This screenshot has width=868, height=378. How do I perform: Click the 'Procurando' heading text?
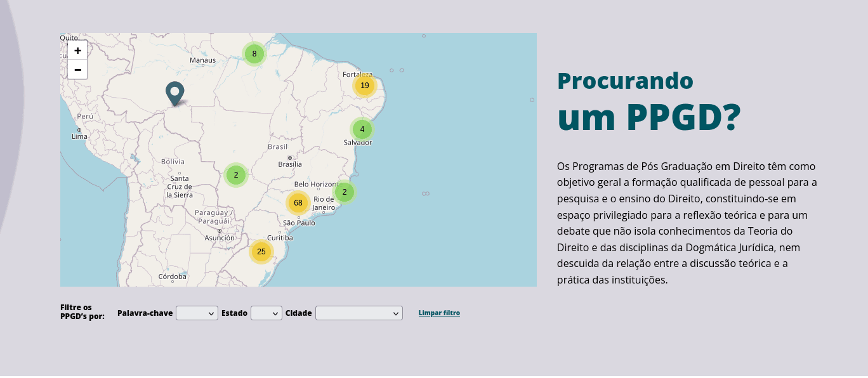pyautogui.click(x=625, y=81)
